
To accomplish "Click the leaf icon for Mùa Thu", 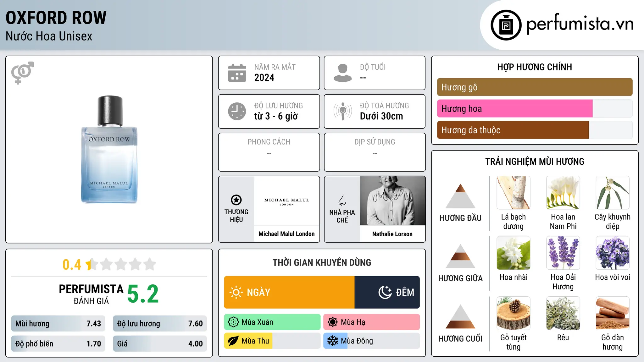I will (233, 341).
